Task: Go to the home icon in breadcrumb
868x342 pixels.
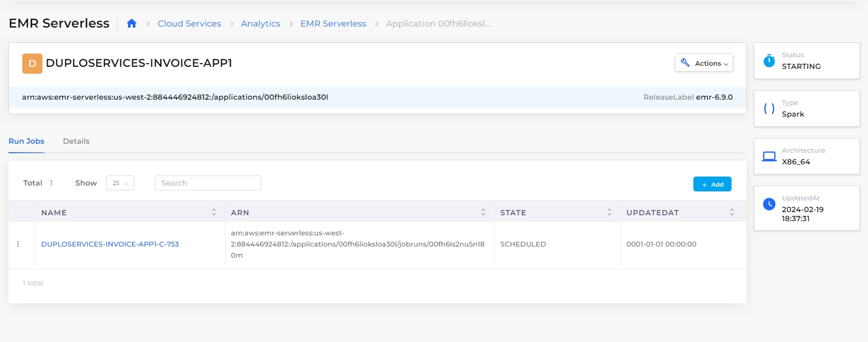Action: coord(132,23)
